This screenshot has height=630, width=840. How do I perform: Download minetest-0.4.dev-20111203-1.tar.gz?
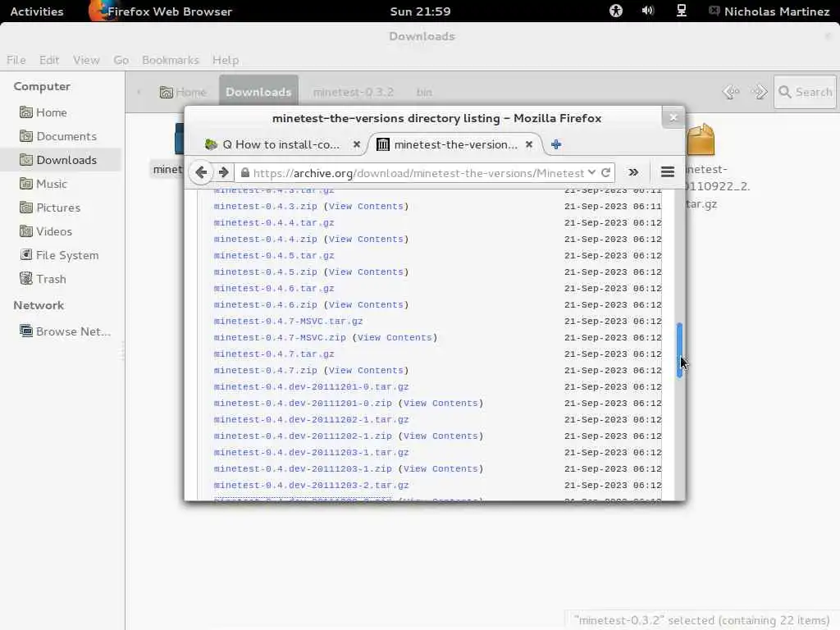311,453
